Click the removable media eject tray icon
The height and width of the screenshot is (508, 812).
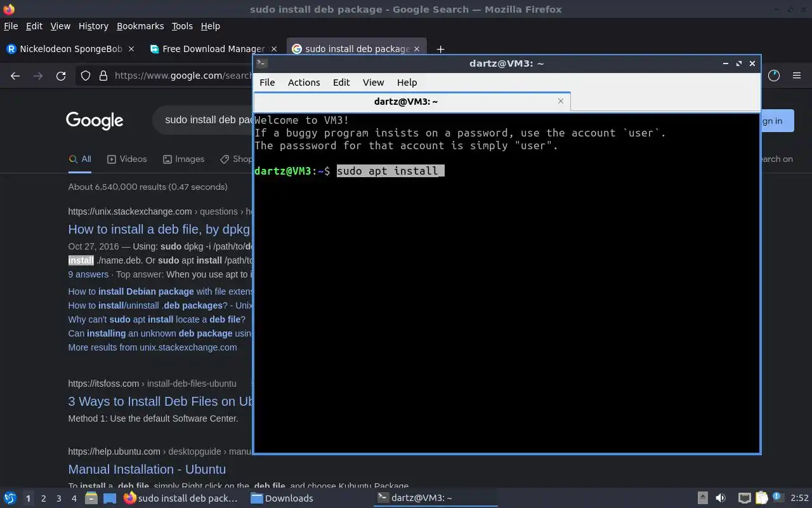pyautogui.click(x=702, y=498)
